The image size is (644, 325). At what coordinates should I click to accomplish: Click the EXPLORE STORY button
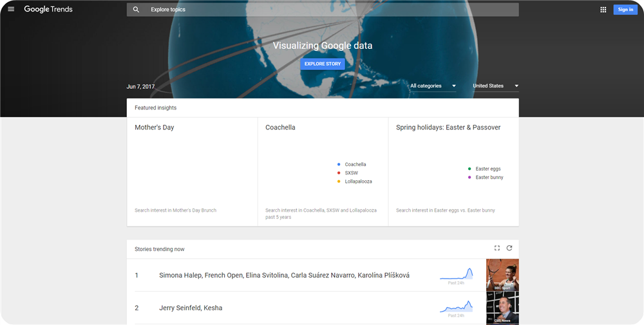click(323, 64)
